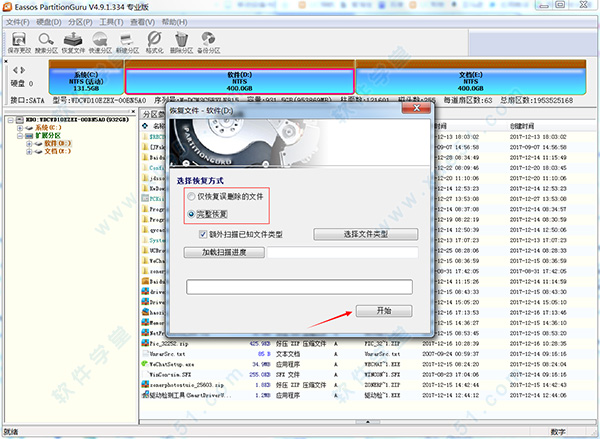Click the 数字 indicator in status bar
The height and width of the screenshot is (439, 600).
[558, 432]
